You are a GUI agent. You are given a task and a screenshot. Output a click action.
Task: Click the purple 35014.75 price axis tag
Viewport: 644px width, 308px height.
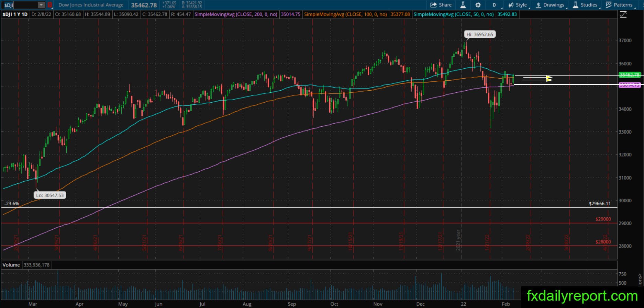click(x=630, y=85)
